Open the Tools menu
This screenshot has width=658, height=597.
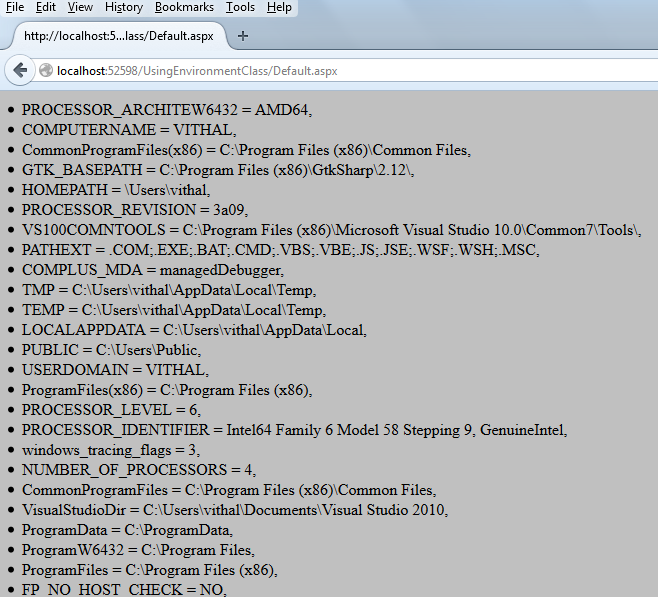240,7
